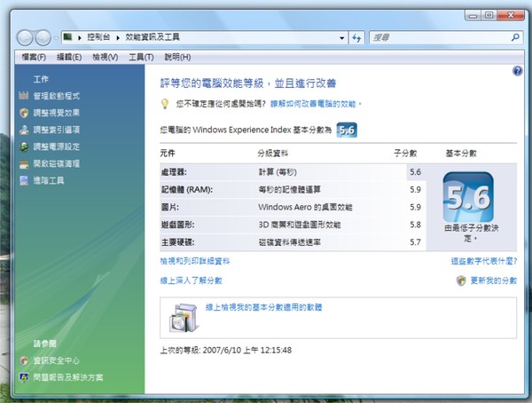This screenshot has width=532, height=403.
Task: Open the 工具(T) menu
Action: pos(141,57)
